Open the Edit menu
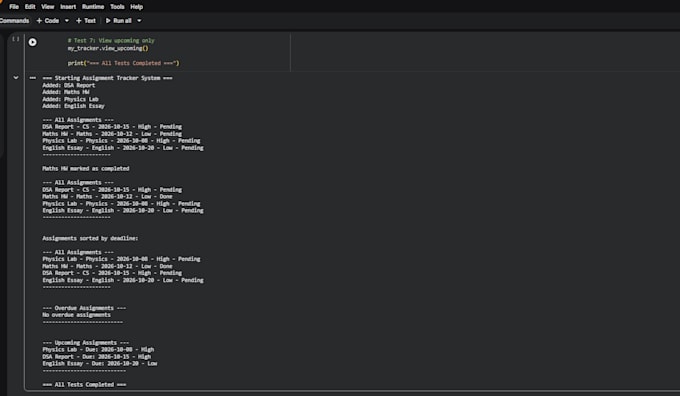The image size is (680, 396). click(30, 7)
